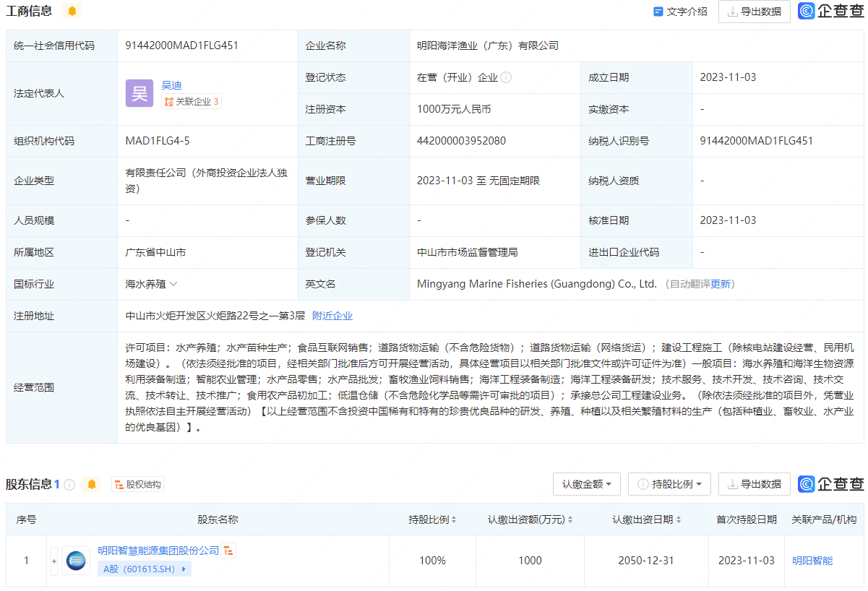868x591 pixels.
Task: Click the purple 吴 avatar
Action: (x=139, y=93)
